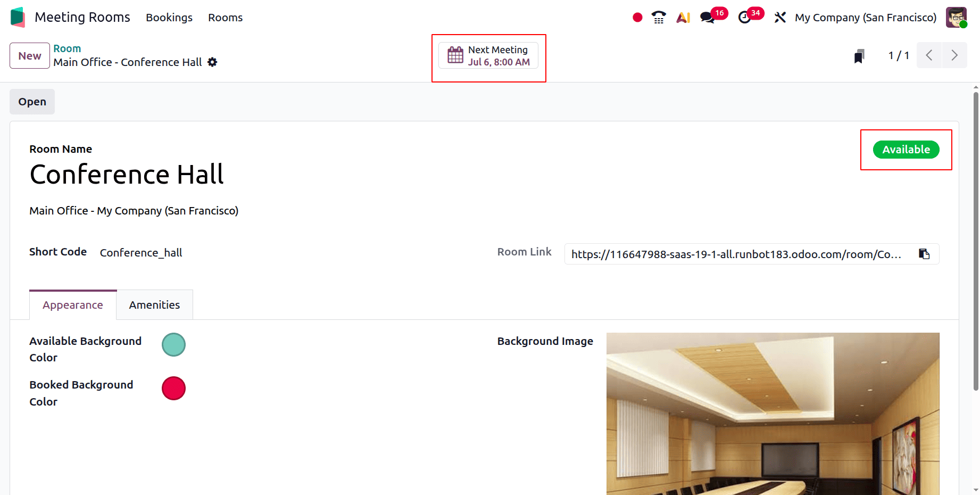Viewport: 980px width, 495px height.
Task: Pick the Booked Background Color swatch
Action: (x=173, y=388)
